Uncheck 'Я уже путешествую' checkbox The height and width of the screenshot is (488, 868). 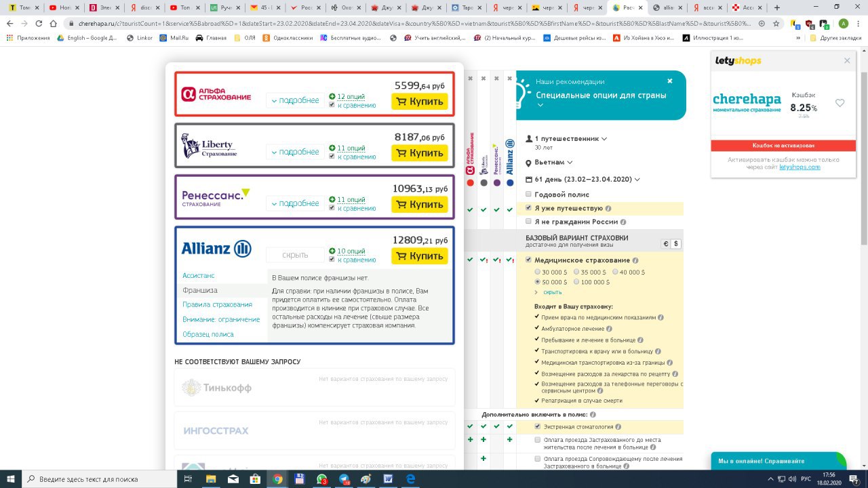(x=529, y=208)
